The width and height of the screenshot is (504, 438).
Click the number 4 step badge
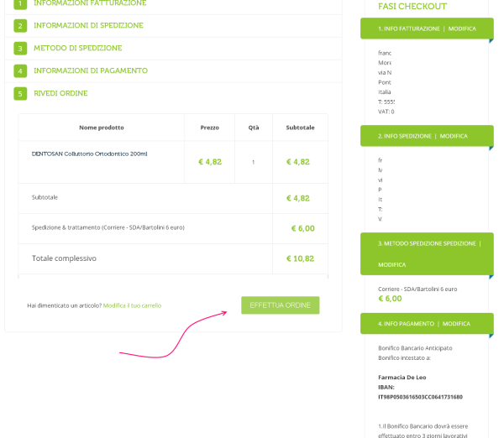20,71
